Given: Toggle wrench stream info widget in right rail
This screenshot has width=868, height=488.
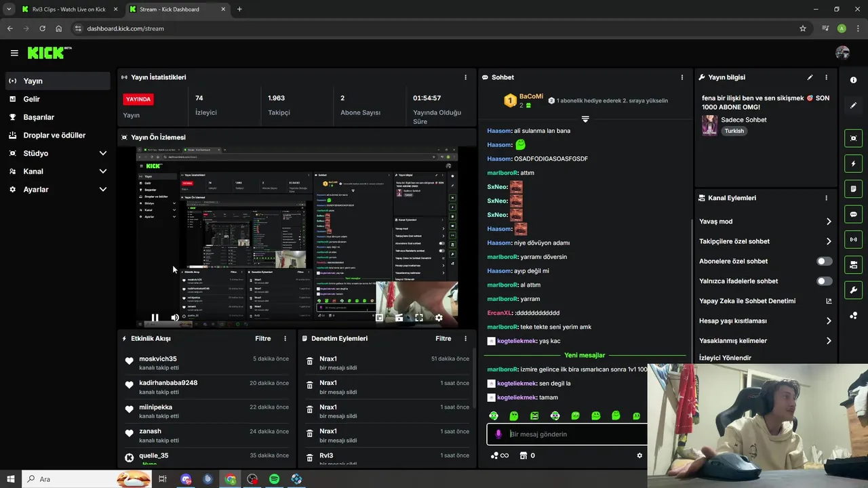Looking at the screenshot, I should coord(853,290).
